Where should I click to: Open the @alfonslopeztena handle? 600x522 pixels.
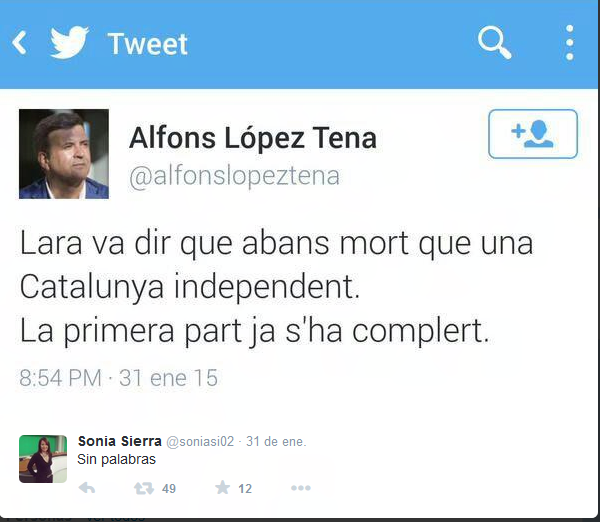point(234,176)
